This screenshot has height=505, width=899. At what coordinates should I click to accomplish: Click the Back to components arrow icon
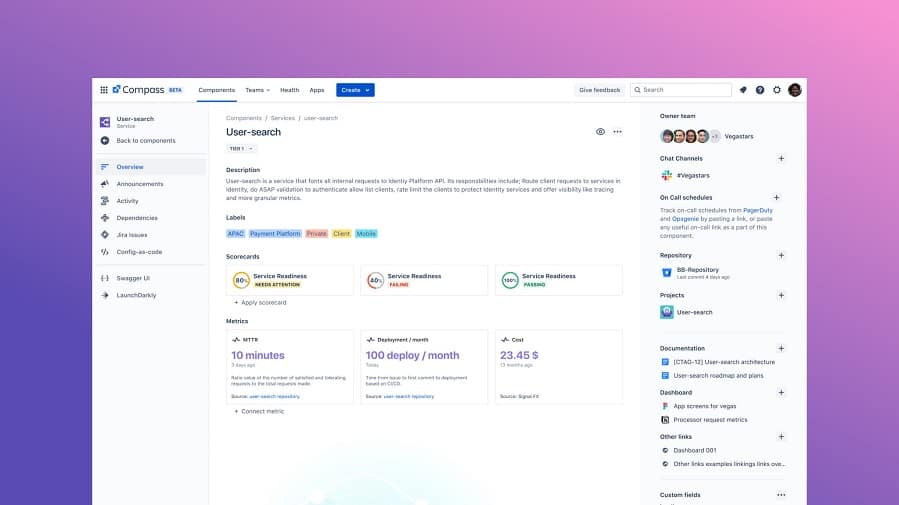[x=105, y=140]
